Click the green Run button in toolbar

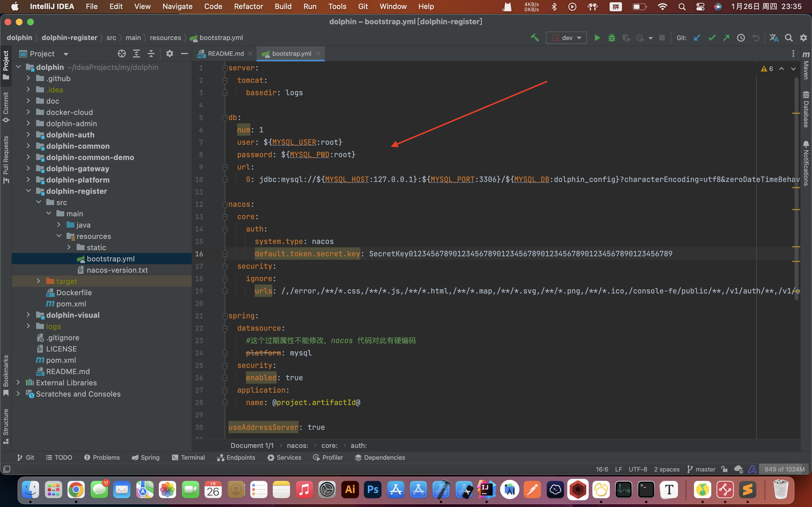597,37
